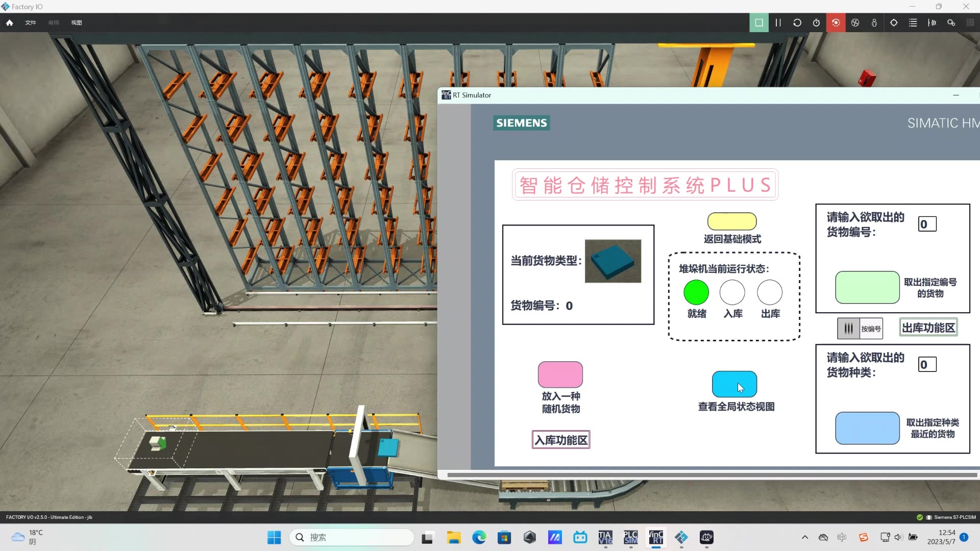Select the first-person camera icon
This screenshot has height=551, width=980.
(874, 22)
